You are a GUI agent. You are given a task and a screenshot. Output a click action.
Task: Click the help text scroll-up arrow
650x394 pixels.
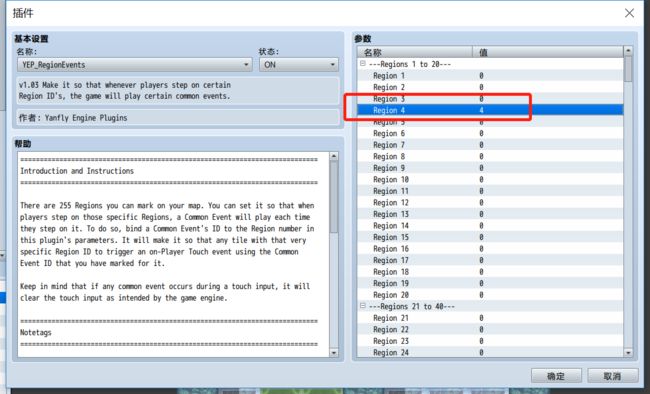pyautogui.click(x=334, y=156)
